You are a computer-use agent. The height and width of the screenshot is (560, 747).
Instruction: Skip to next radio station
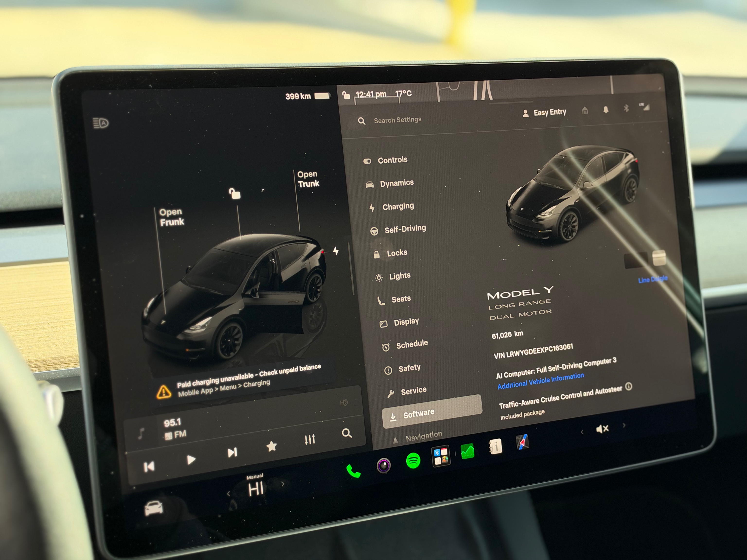[x=232, y=452]
